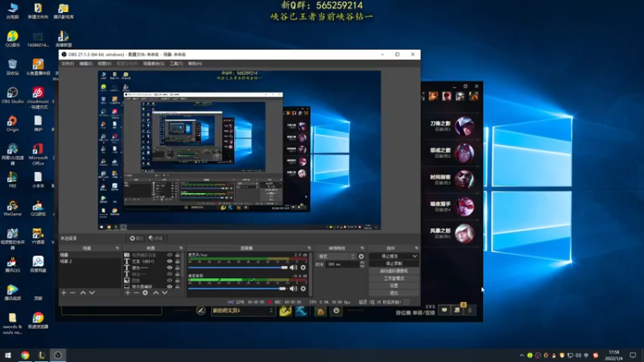644x362 pixels.
Task: Remove the selected source with the minus icon
Action: tap(136, 293)
